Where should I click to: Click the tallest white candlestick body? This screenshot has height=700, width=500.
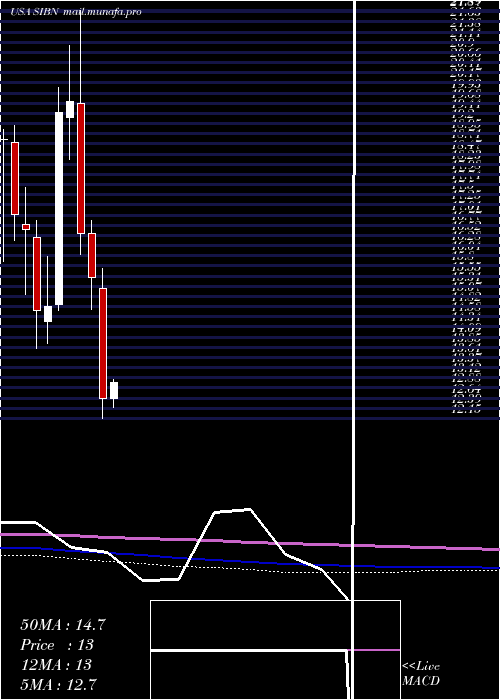pyautogui.click(x=59, y=208)
